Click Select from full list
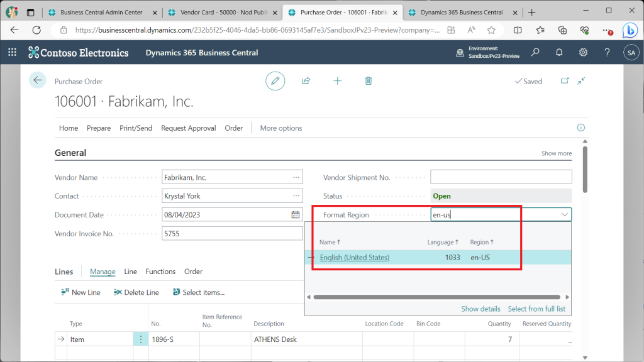 536,309
